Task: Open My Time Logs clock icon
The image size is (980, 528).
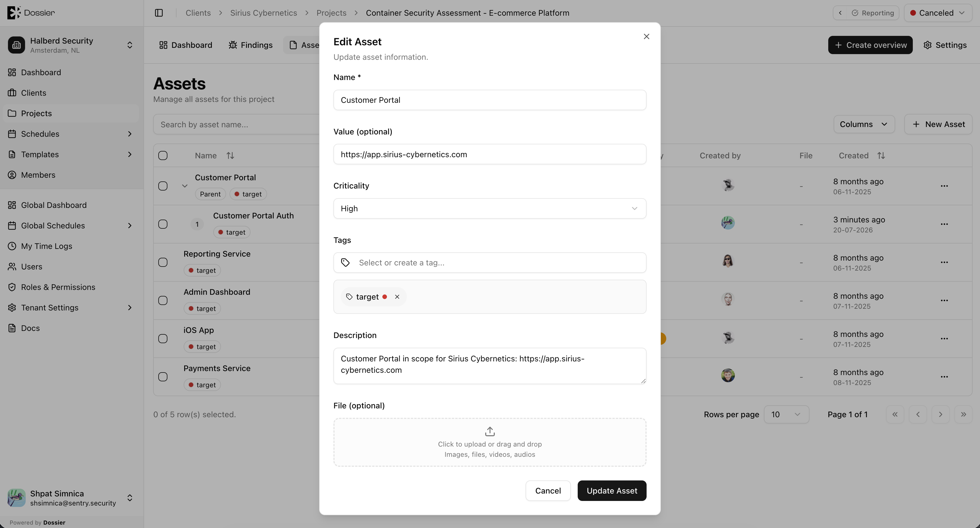Action: pyautogui.click(x=12, y=246)
